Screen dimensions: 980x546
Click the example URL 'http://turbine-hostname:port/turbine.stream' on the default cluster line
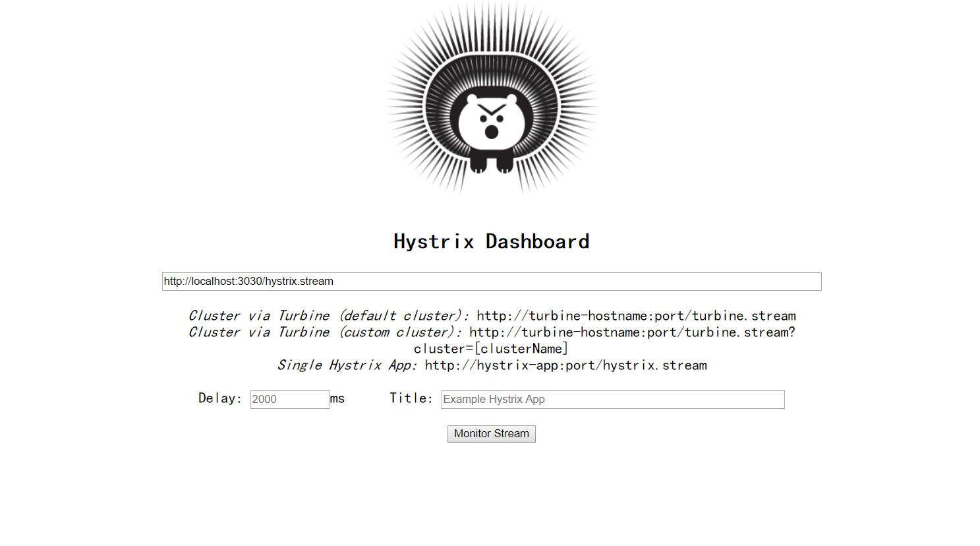[637, 316]
